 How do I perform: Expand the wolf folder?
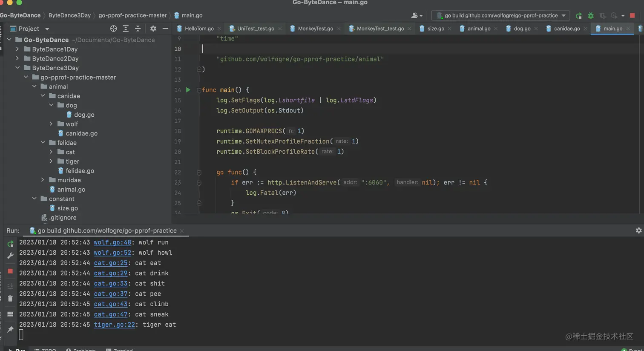pyautogui.click(x=51, y=124)
